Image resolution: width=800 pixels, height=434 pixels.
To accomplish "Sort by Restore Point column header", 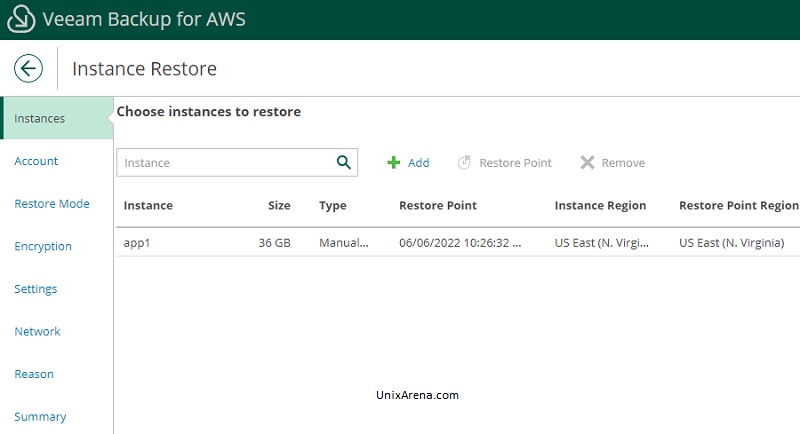I will coord(438,206).
